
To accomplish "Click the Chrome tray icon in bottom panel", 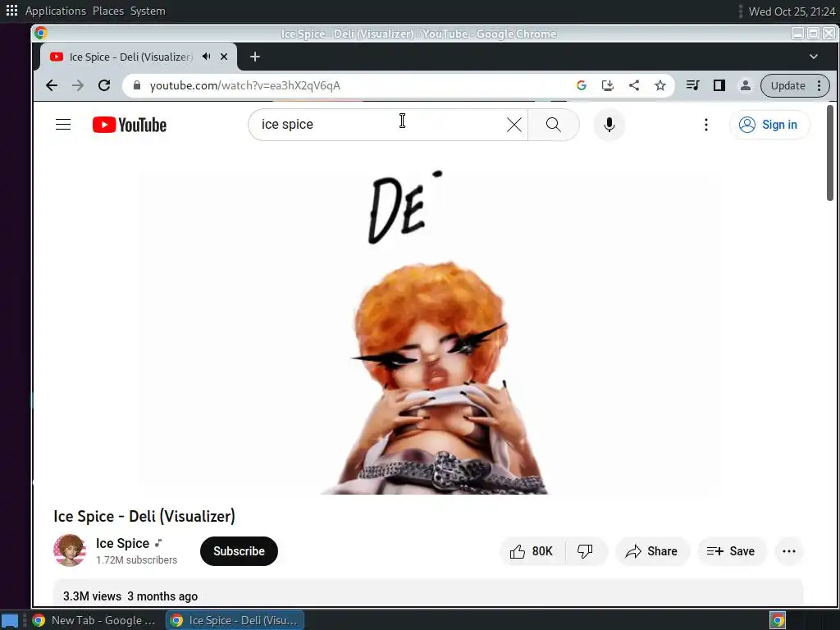I will pyautogui.click(x=778, y=620).
